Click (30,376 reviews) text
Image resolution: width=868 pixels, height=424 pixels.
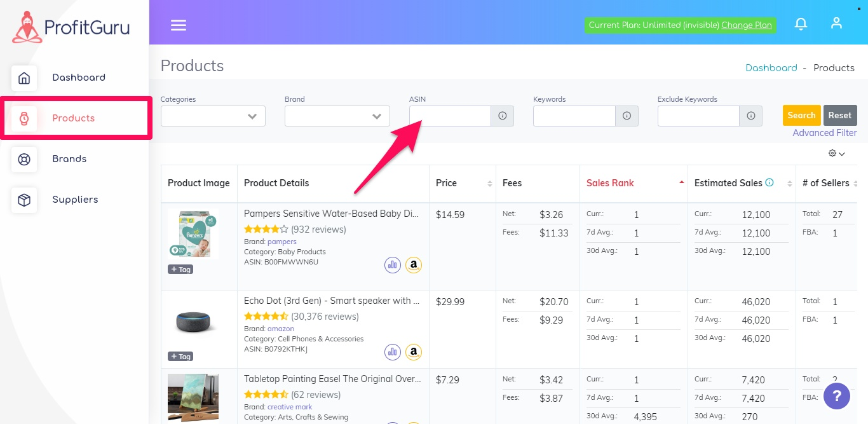click(x=325, y=317)
